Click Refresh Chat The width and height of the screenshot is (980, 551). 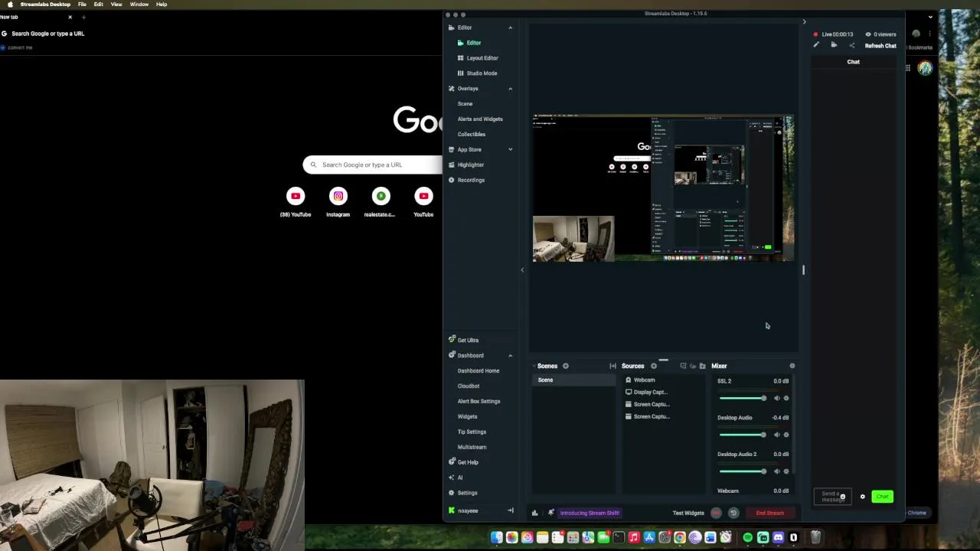pos(880,46)
